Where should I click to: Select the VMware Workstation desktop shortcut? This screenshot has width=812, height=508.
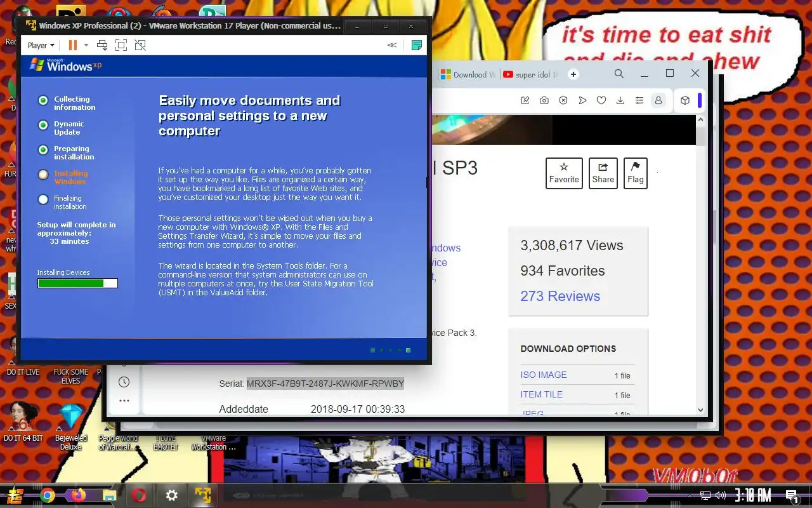click(x=213, y=443)
